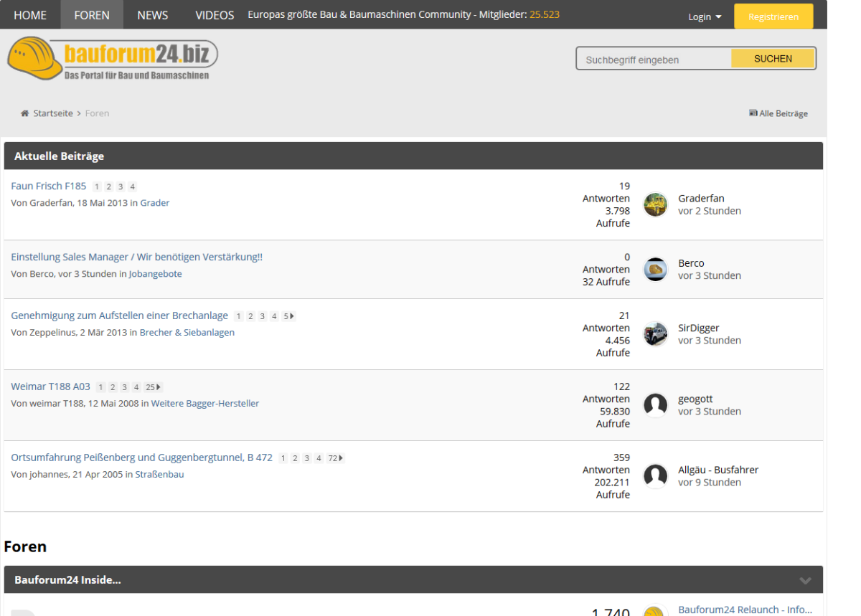Open Genehmigung zum Aufstellen einer Brechanlage thread
This screenshot has height=616, width=861.
120,316
